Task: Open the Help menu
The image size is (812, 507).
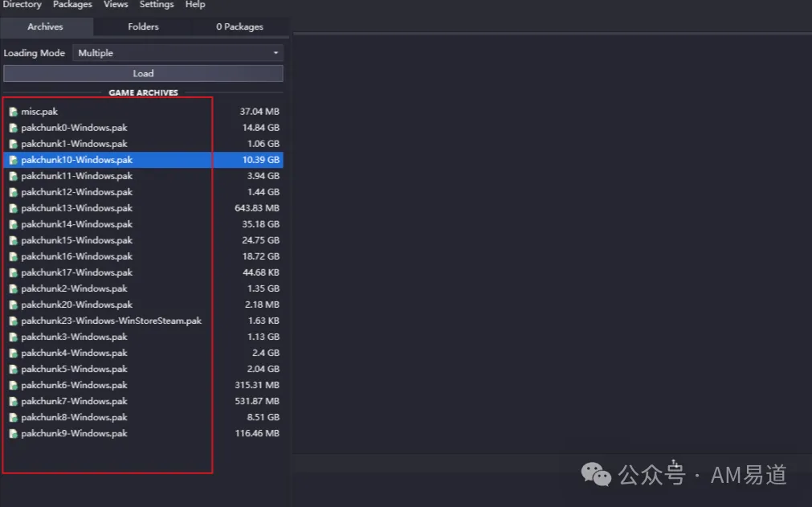Action: coord(195,4)
